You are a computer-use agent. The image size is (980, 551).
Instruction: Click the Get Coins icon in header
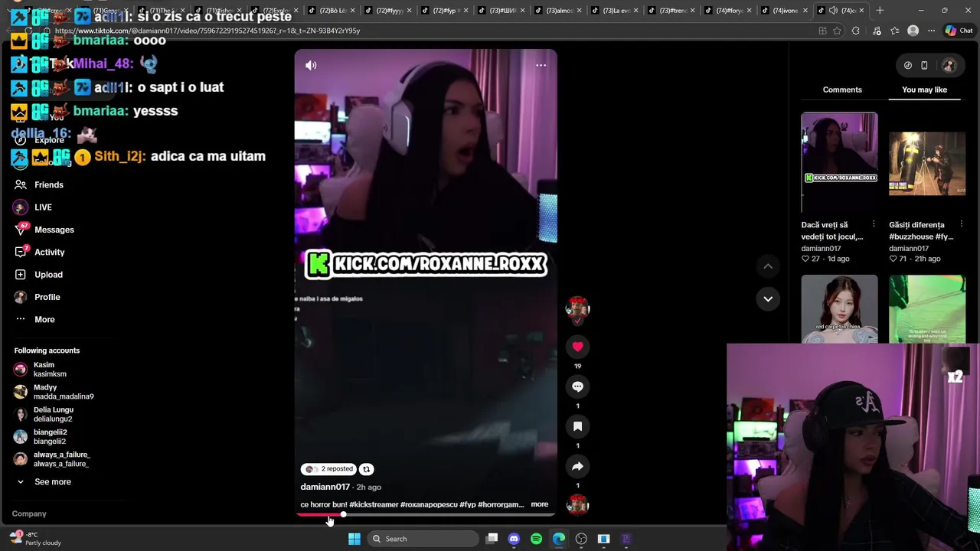pyautogui.click(x=908, y=66)
